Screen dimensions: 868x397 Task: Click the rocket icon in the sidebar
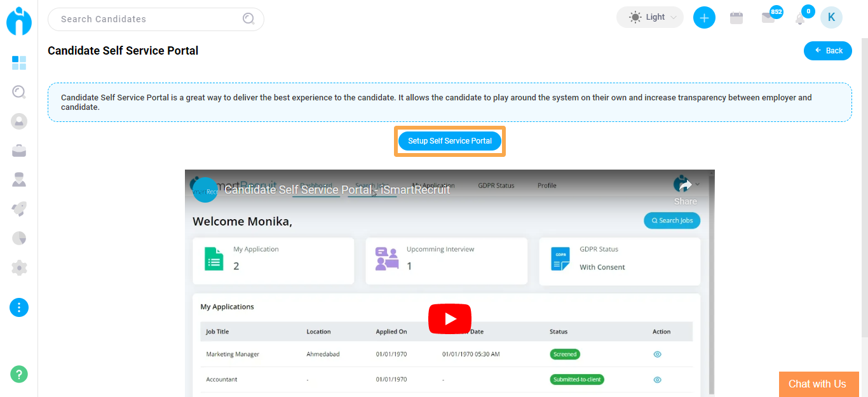[x=19, y=209]
